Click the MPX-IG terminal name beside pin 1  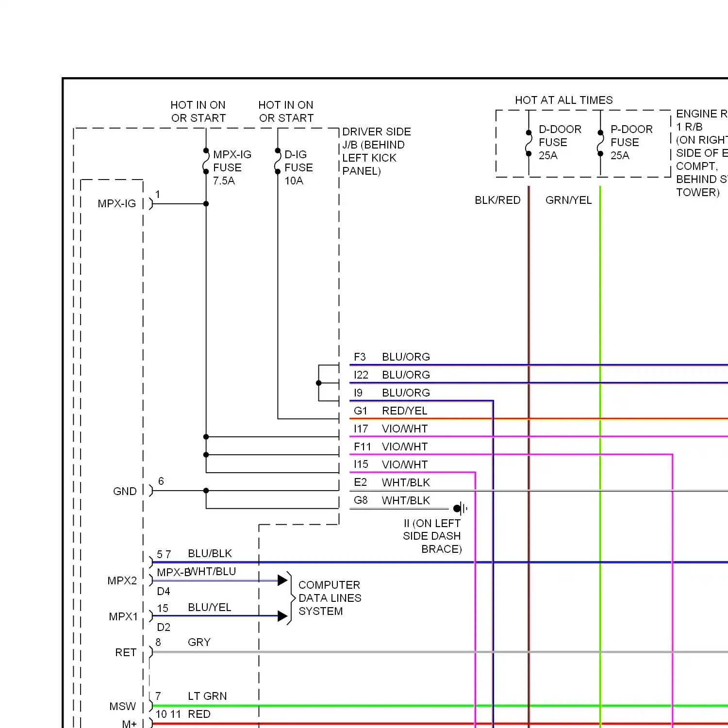pyautogui.click(x=117, y=203)
